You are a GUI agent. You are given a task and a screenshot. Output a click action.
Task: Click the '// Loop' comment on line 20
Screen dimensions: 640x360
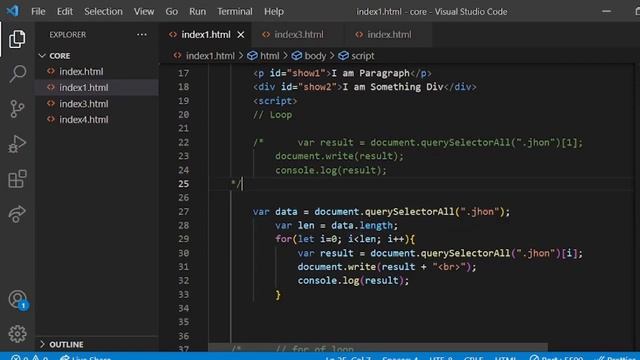tap(272, 115)
